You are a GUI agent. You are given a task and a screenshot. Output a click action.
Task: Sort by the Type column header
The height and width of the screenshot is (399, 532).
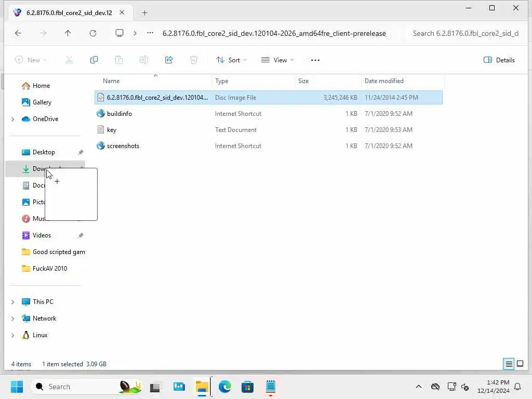click(221, 81)
